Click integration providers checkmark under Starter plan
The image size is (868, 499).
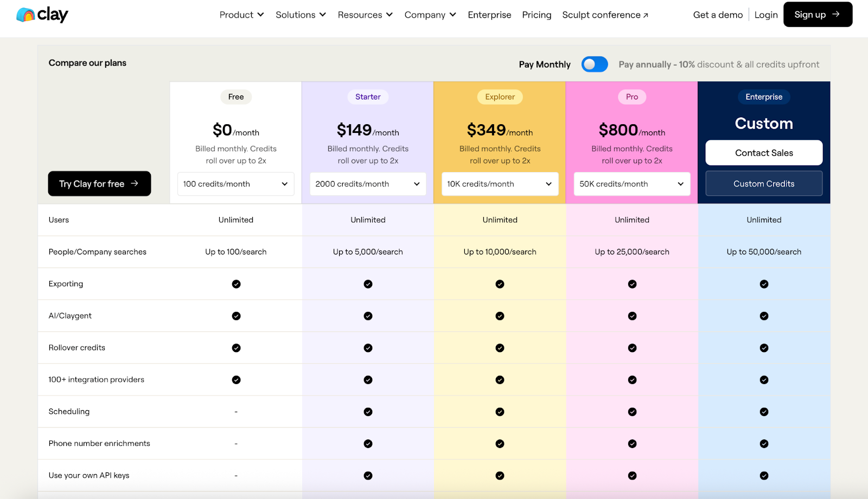point(368,380)
